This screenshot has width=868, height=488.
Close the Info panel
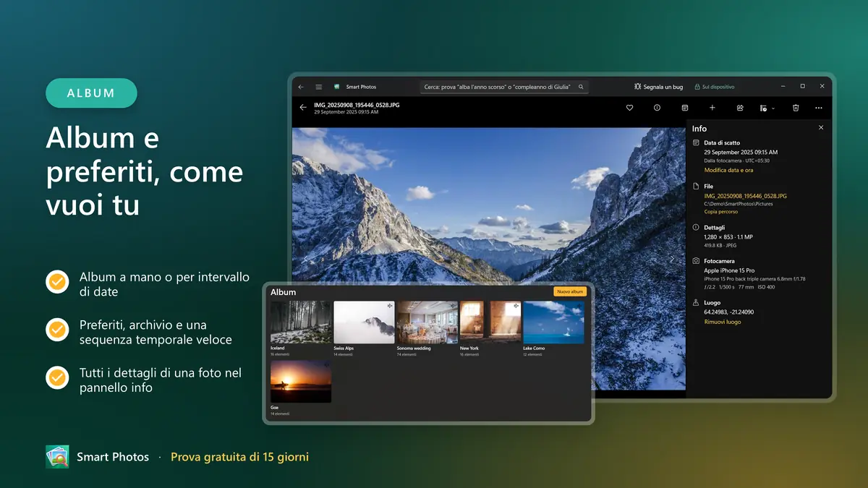(x=821, y=127)
